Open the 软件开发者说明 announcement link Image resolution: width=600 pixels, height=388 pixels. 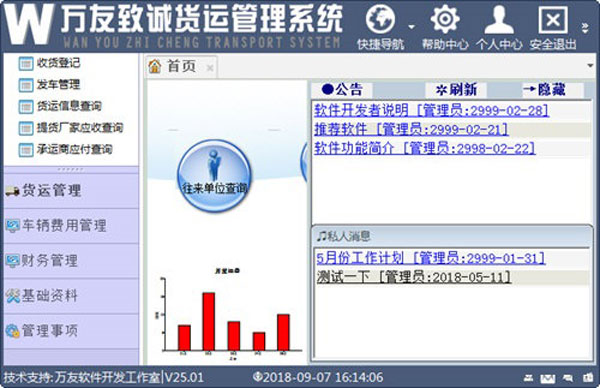coord(432,111)
